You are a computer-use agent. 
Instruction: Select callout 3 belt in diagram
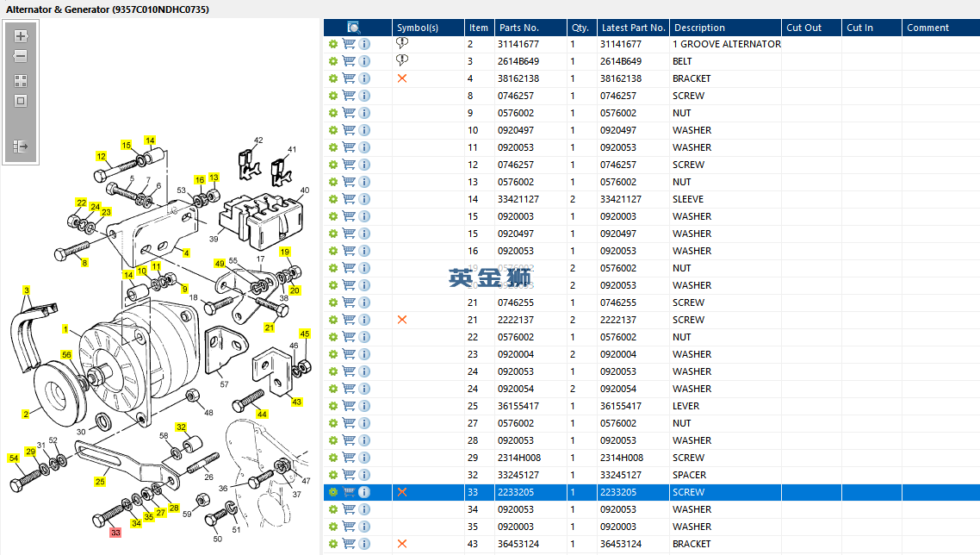[26, 290]
